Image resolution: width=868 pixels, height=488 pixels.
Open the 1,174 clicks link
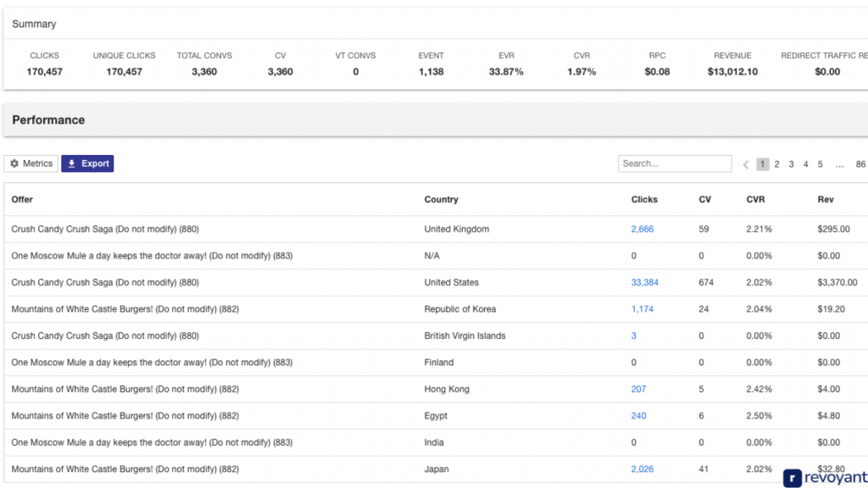(643, 308)
